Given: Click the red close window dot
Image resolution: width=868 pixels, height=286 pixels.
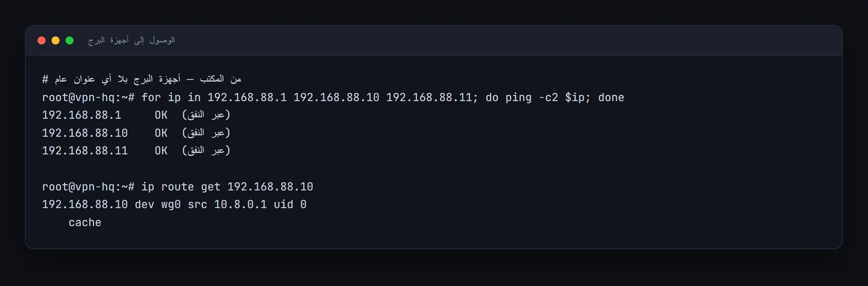Looking at the screenshot, I should point(42,40).
